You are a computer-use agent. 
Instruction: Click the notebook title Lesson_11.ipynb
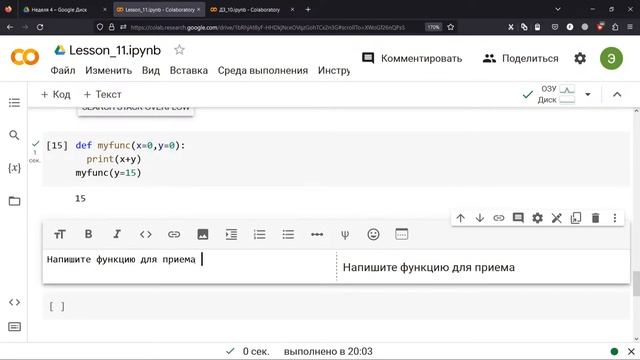pos(115,50)
